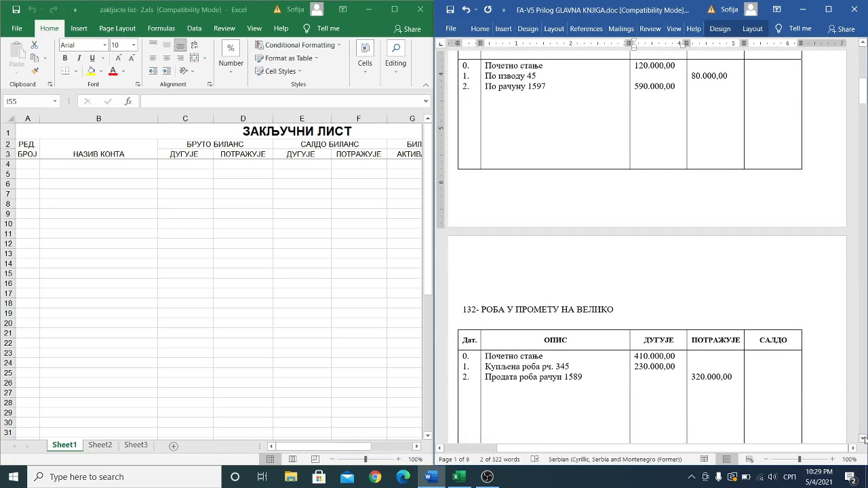Toggle Underline formatting in Excel
Viewport: 868px width, 488px height.
(x=92, y=58)
